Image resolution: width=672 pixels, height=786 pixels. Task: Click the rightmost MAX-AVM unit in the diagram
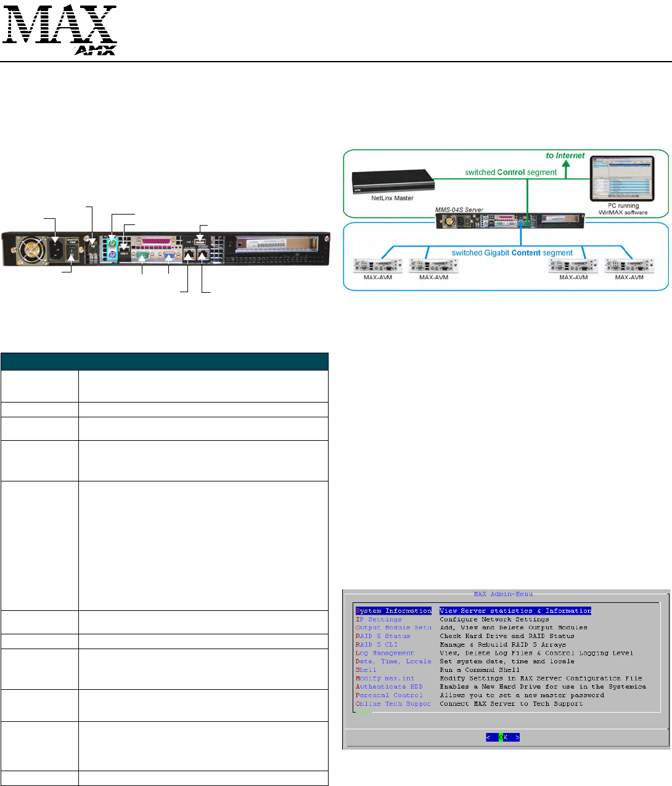(629, 266)
